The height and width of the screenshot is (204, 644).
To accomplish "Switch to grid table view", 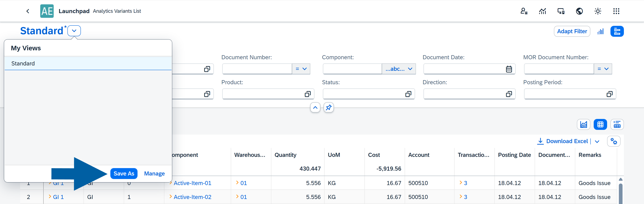I will pos(600,125).
